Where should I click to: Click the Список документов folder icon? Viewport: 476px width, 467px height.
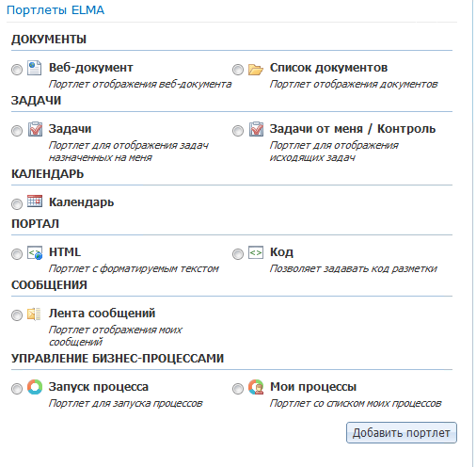click(256, 70)
